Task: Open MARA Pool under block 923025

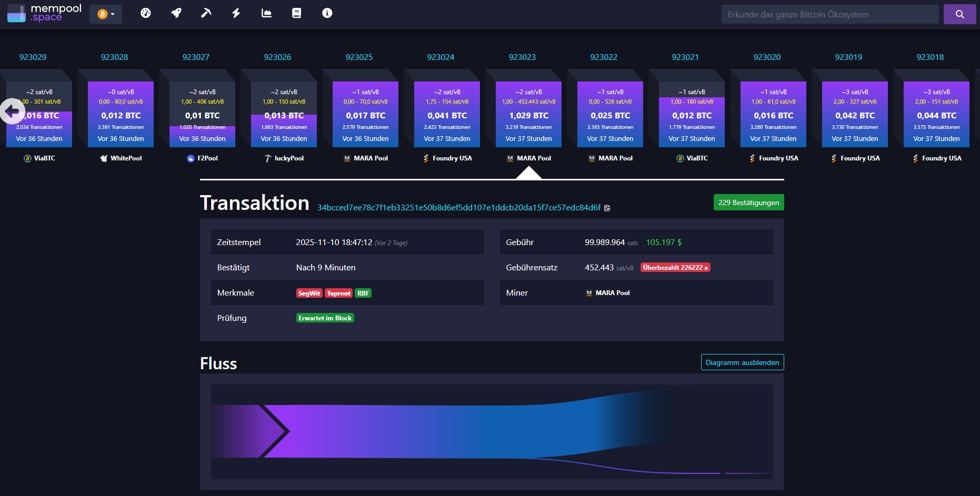Action: pos(366,158)
